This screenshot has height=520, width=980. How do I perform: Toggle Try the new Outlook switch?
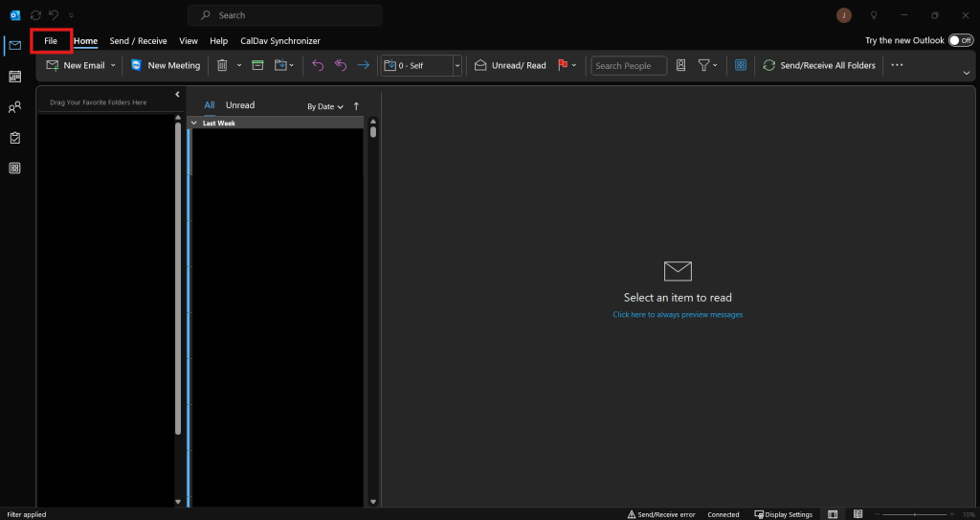click(x=961, y=40)
